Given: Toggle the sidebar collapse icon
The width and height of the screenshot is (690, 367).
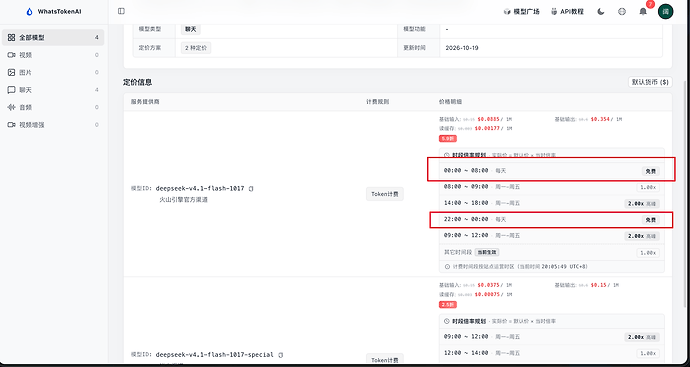Looking at the screenshot, I should 121,11.
